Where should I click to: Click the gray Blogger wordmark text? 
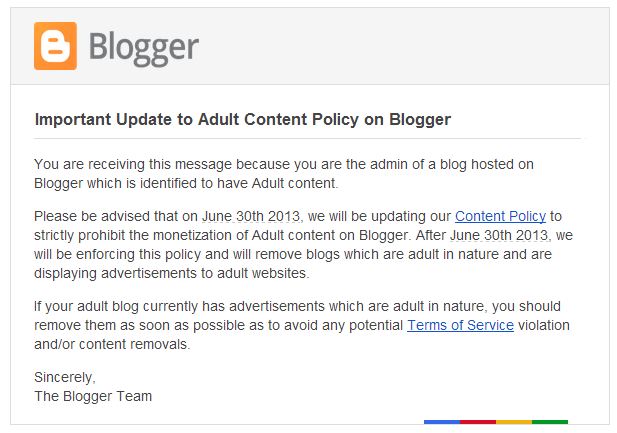144,47
